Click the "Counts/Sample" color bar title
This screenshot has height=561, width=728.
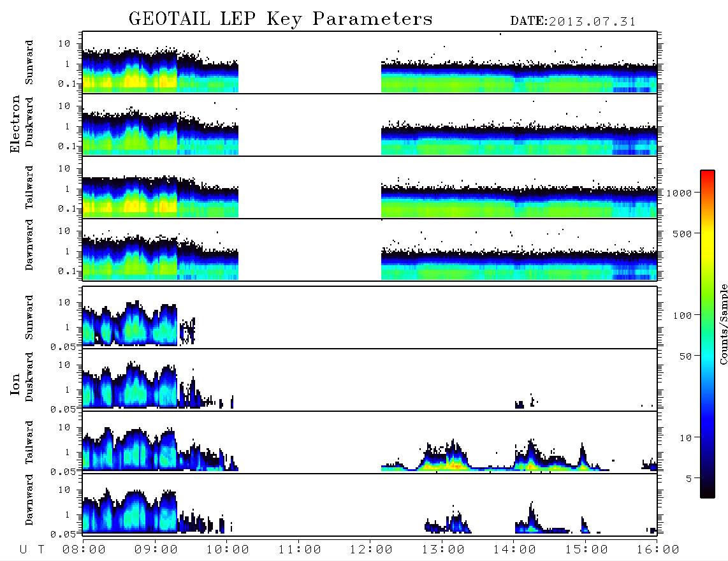point(723,324)
